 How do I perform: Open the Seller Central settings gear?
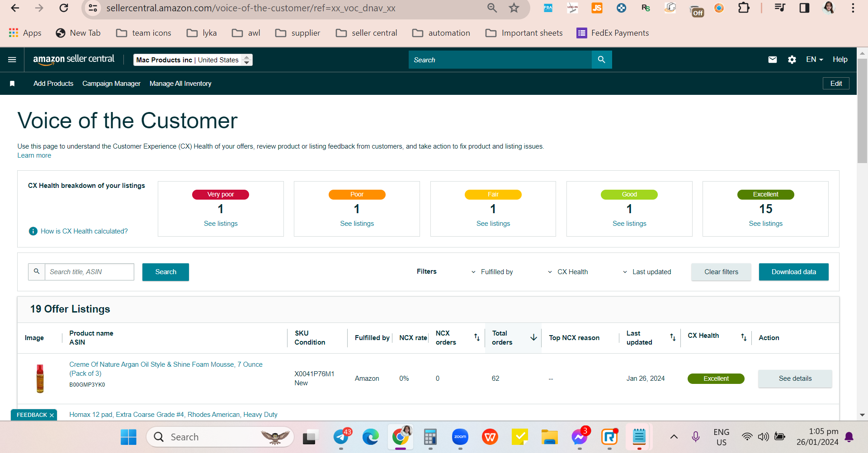click(792, 60)
